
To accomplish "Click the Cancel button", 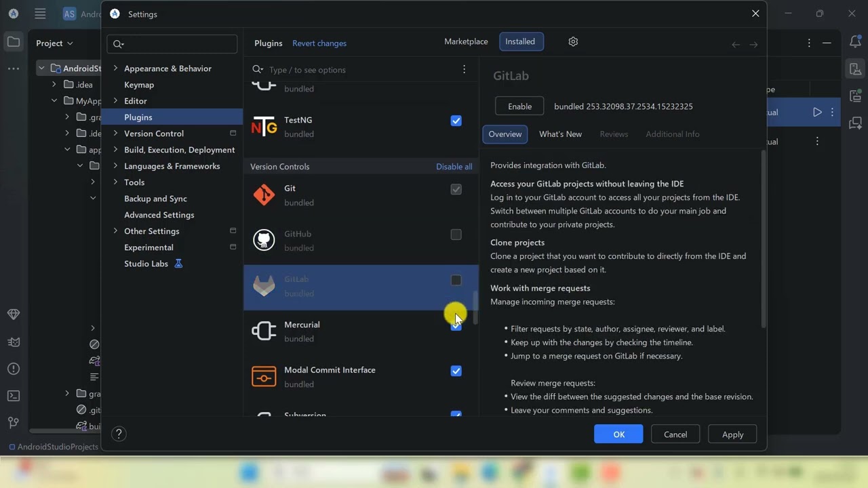I will 675,434.
